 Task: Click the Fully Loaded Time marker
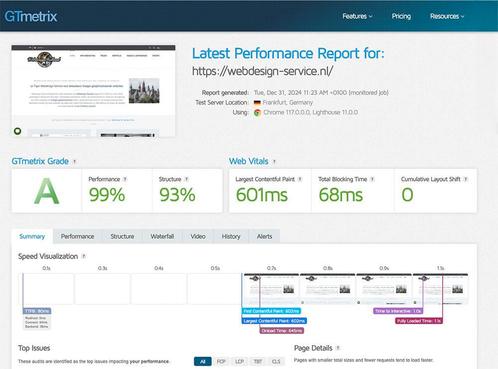(x=419, y=321)
